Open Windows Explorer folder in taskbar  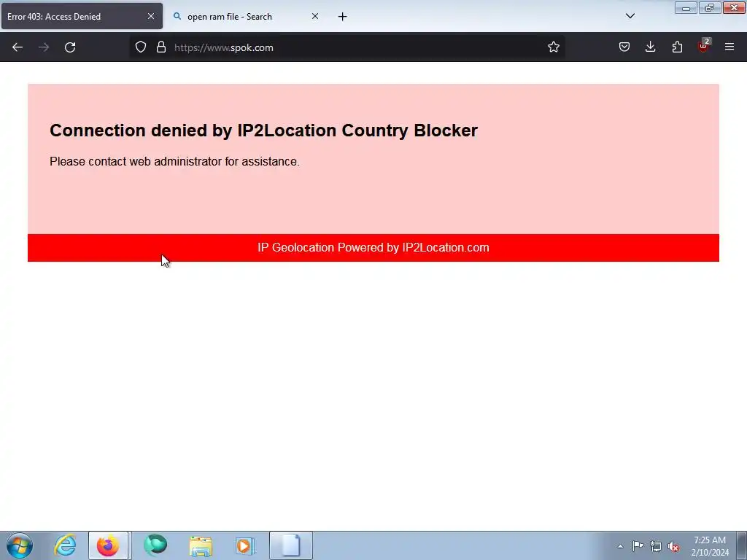pos(201,545)
